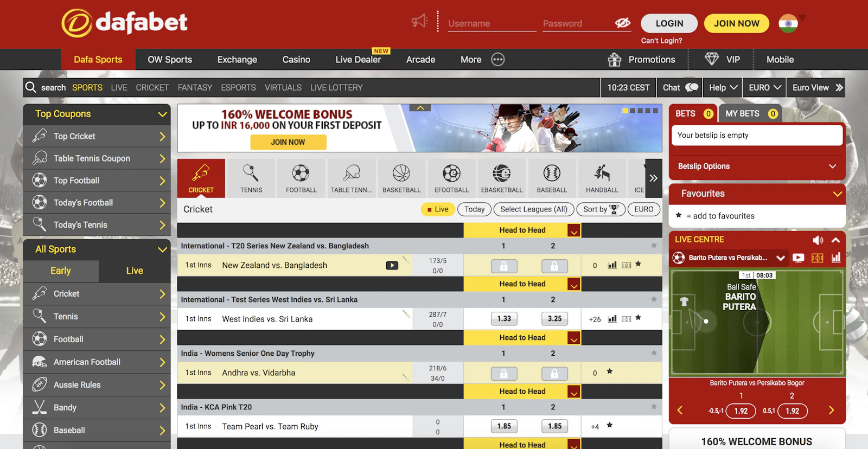The height and width of the screenshot is (449, 868).
Task: Open the Table Tennis sport icon tab
Action: click(x=352, y=178)
